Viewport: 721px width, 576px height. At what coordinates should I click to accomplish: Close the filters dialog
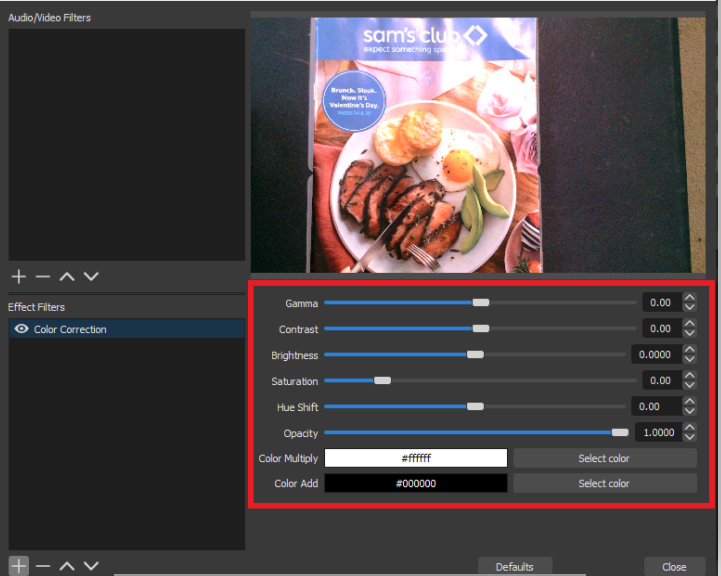[x=674, y=567]
